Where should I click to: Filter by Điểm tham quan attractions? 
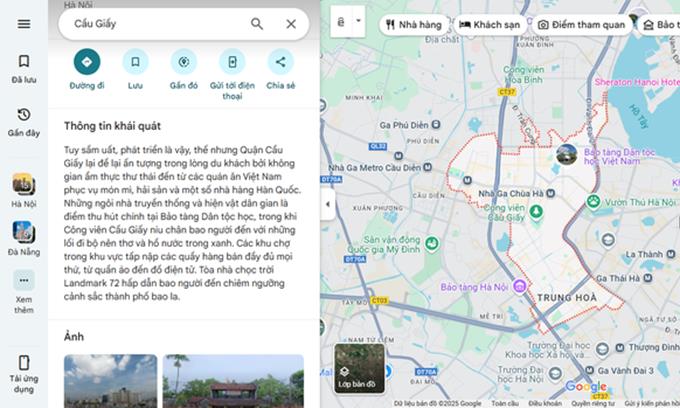click(583, 25)
